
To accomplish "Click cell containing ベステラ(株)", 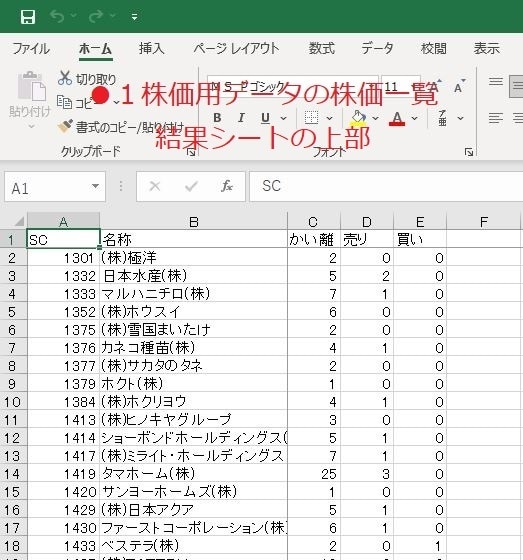I will pyautogui.click(x=193, y=546).
